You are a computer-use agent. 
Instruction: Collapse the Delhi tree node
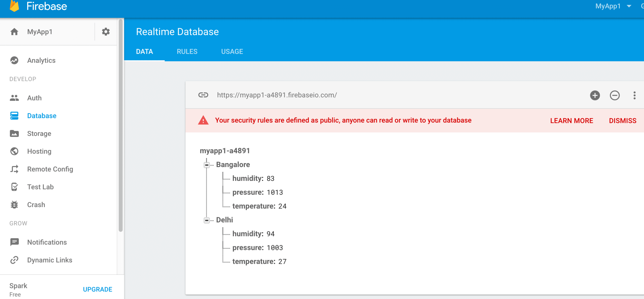[207, 220]
